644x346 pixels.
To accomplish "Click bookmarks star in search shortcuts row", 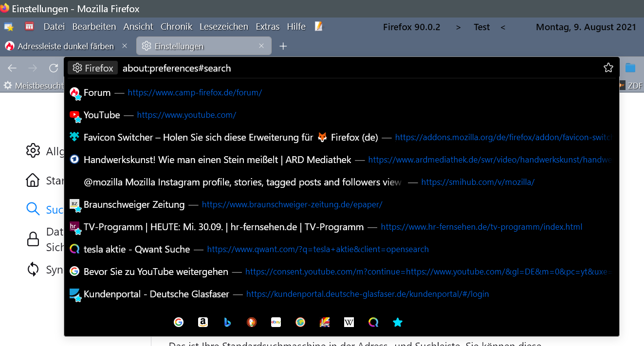I will click(x=398, y=322).
